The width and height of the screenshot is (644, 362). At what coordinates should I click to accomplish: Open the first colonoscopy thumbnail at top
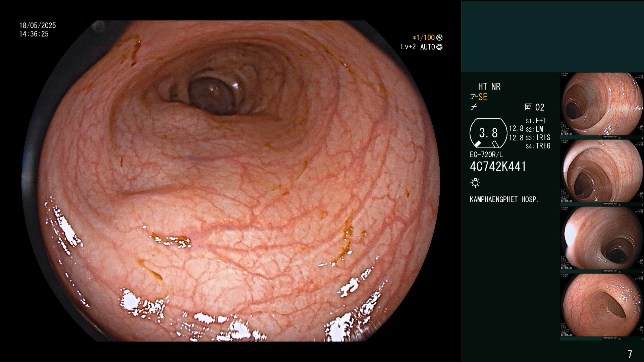(602, 104)
